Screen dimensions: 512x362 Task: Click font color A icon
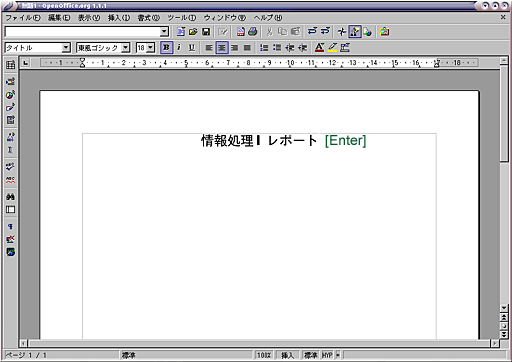pyautogui.click(x=319, y=48)
